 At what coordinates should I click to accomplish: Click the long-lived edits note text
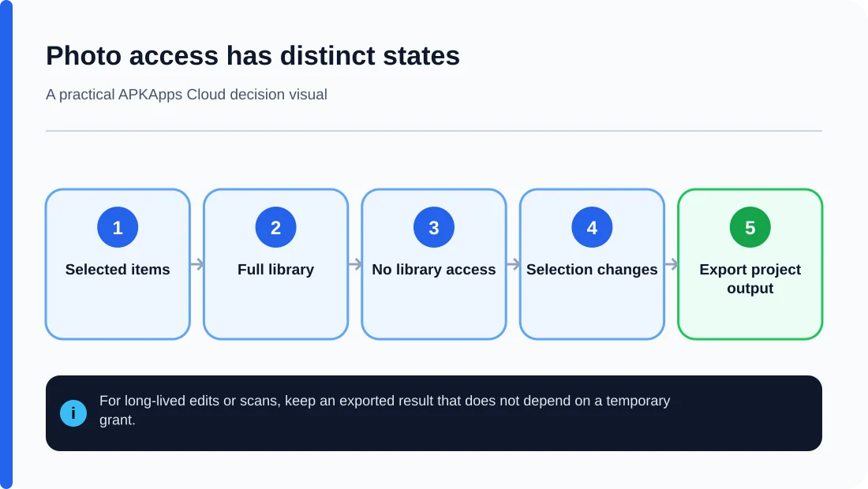coord(385,410)
